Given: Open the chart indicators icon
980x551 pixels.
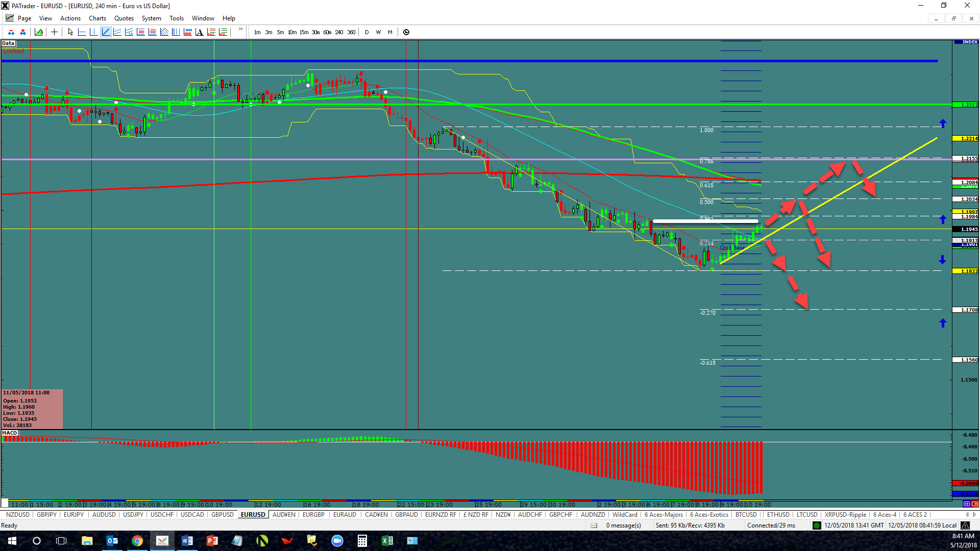Looking at the screenshot, I should point(39,32).
